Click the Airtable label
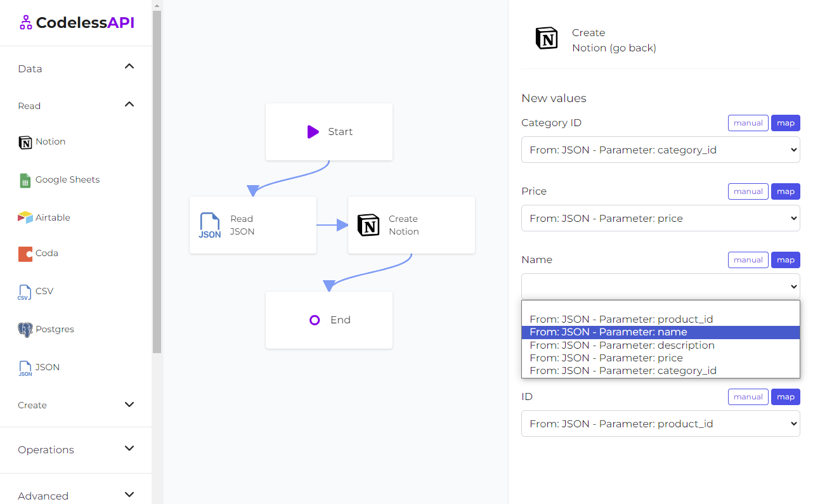This screenshot has width=813, height=504. [53, 217]
